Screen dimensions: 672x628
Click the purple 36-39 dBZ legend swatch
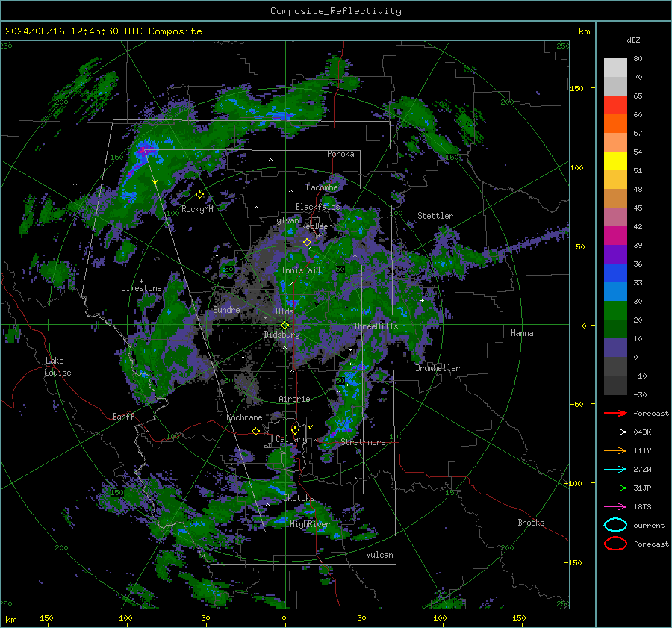(x=615, y=254)
